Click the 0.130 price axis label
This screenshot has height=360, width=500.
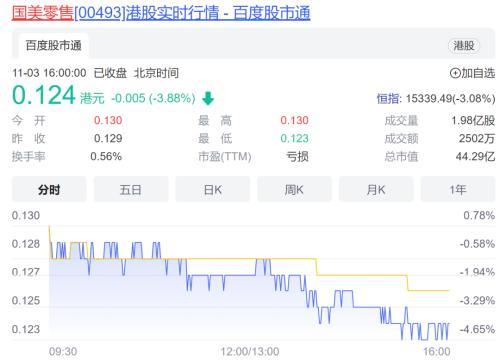point(26,216)
